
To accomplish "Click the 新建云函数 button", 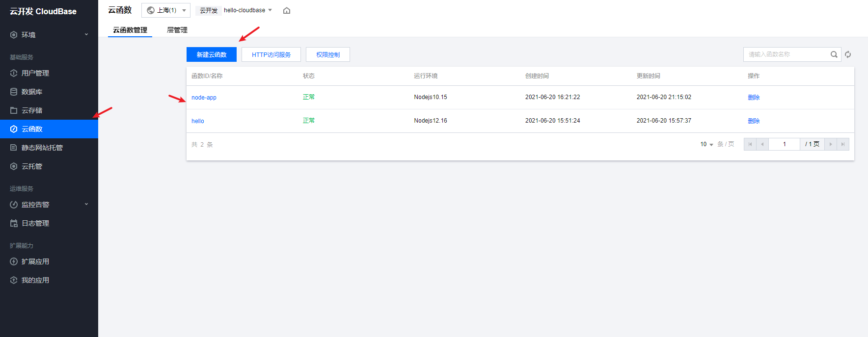I will click(x=212, y=54).
